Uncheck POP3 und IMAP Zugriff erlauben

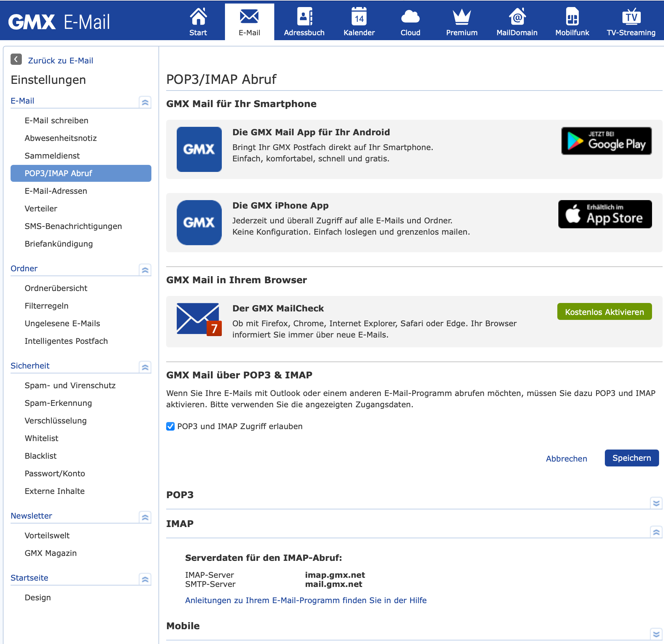[x=170, y=426]
